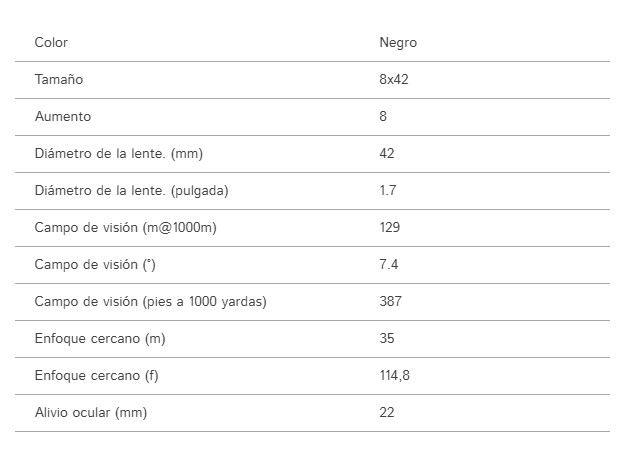The image size is (639, 461).
Task: Click the eye relief value 22
Action: point(387,412)
